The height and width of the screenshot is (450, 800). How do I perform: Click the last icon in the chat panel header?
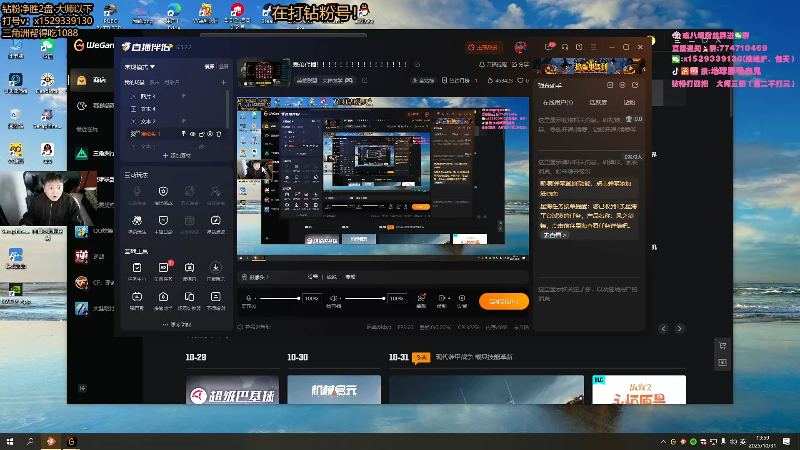point(635,85)
